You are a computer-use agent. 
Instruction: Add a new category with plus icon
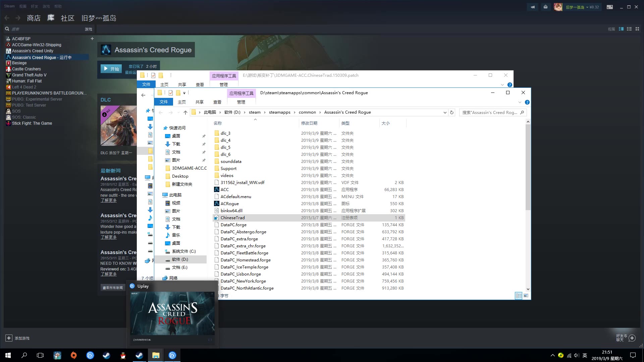(92, 39)
